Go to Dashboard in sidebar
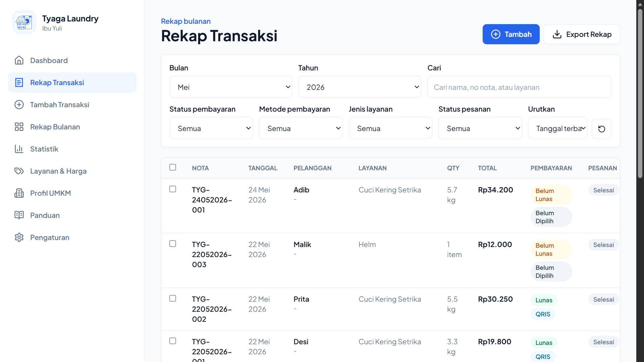644x362 pixels. pos(72,60)
